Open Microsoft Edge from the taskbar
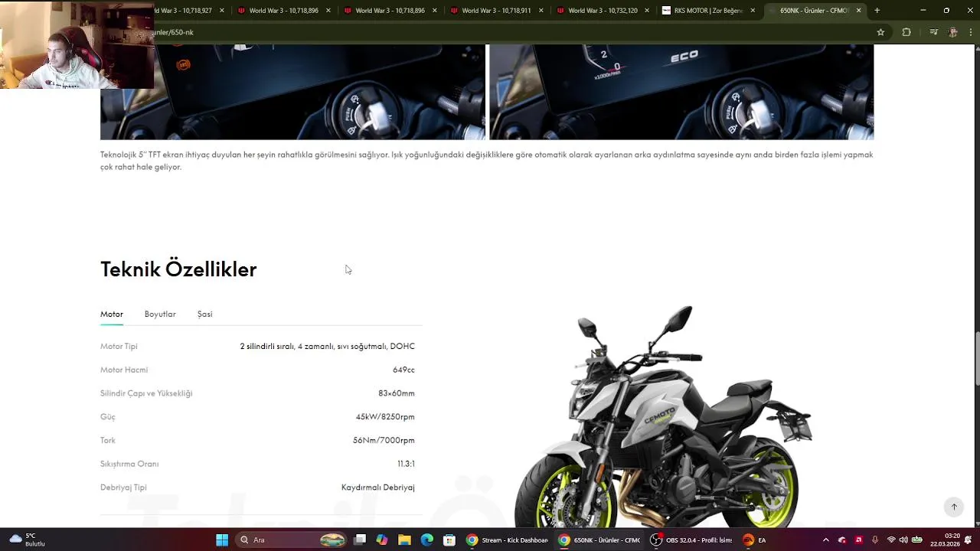980x551 pixels. pos(426,540)
